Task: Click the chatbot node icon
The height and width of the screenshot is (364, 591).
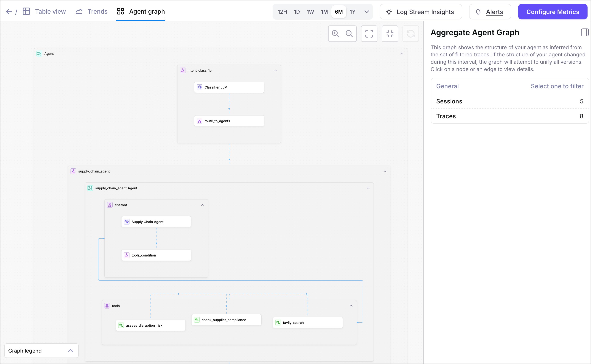Action: click(x=110, y=205)
